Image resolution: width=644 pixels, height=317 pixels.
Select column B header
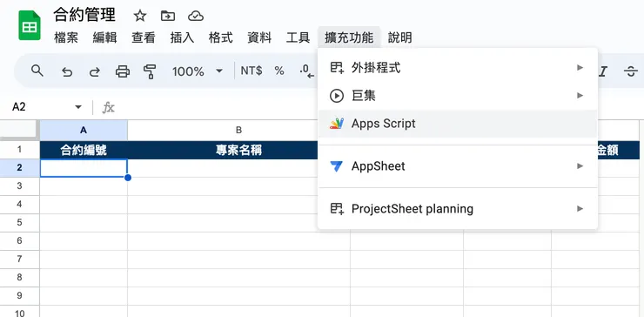tap(238, 131)
